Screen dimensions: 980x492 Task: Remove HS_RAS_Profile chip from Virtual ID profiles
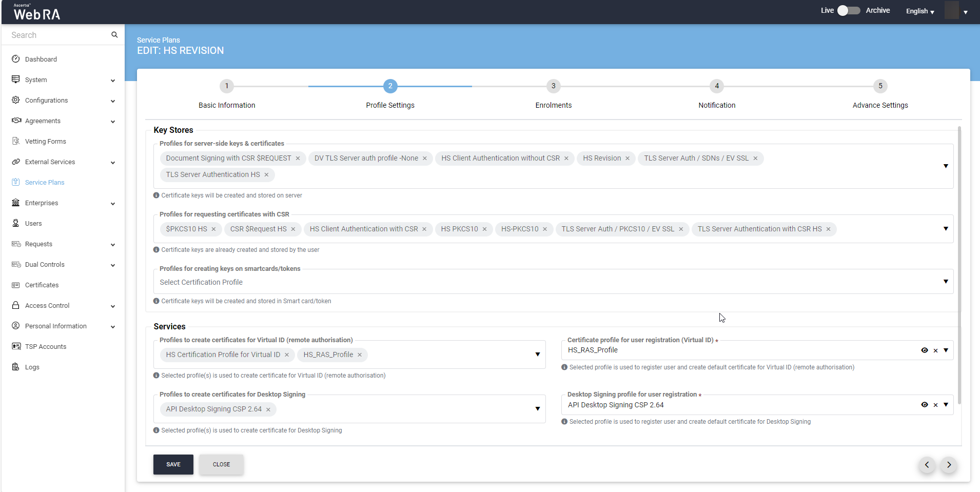tap(360, 355)
